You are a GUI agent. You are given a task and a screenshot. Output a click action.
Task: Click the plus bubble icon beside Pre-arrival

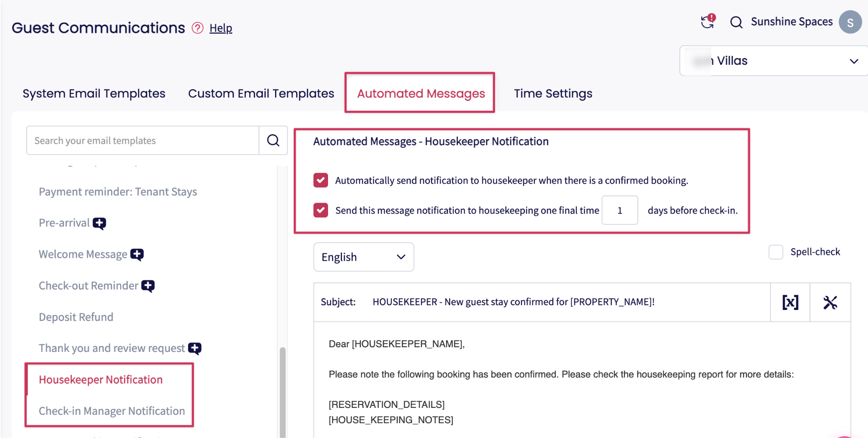coord(99,223)
